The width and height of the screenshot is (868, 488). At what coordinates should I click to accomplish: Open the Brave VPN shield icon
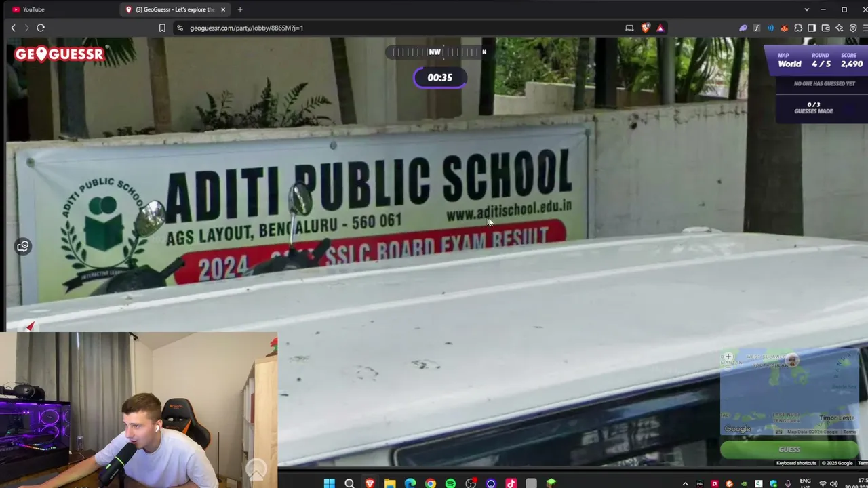(x=853, y=28)
